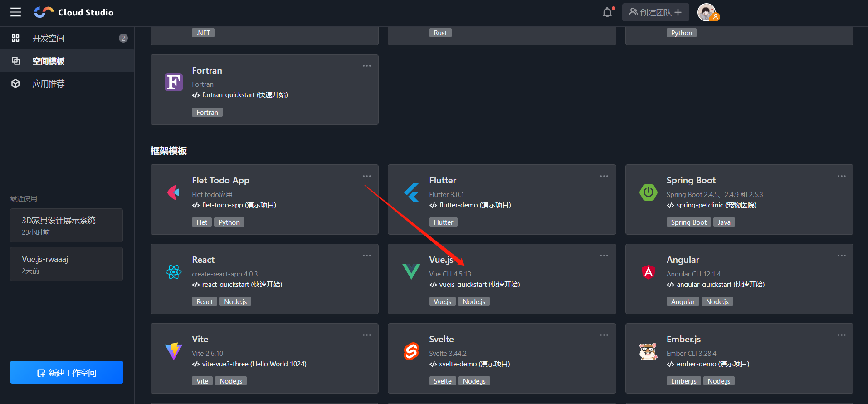Click the Flet Todo App logo icon

(174, 192)
